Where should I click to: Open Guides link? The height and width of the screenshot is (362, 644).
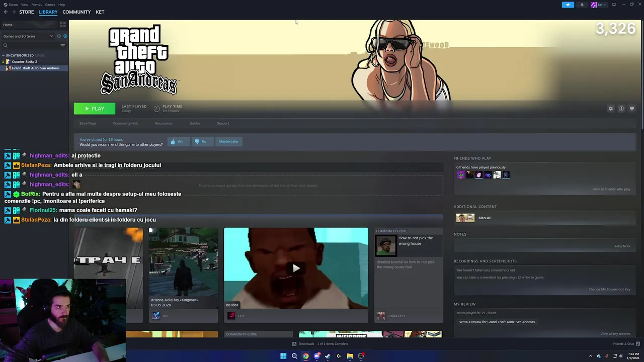tap(195, 123)
